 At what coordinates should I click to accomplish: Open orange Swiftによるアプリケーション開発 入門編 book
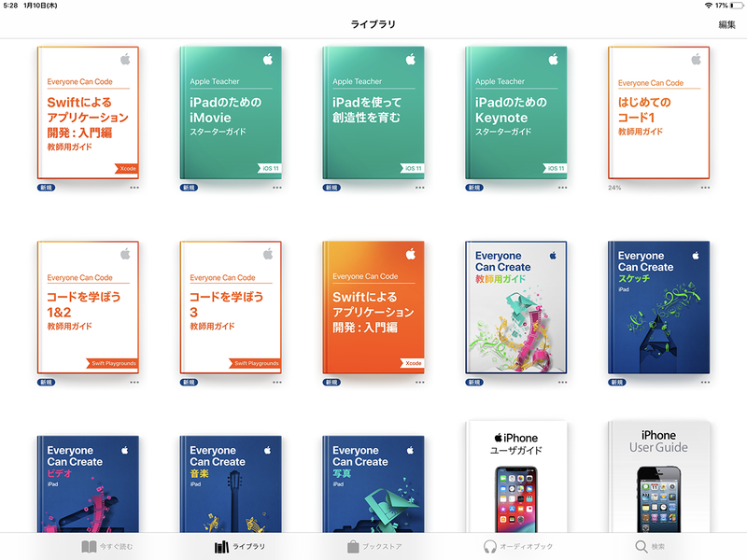coord(373,307)
